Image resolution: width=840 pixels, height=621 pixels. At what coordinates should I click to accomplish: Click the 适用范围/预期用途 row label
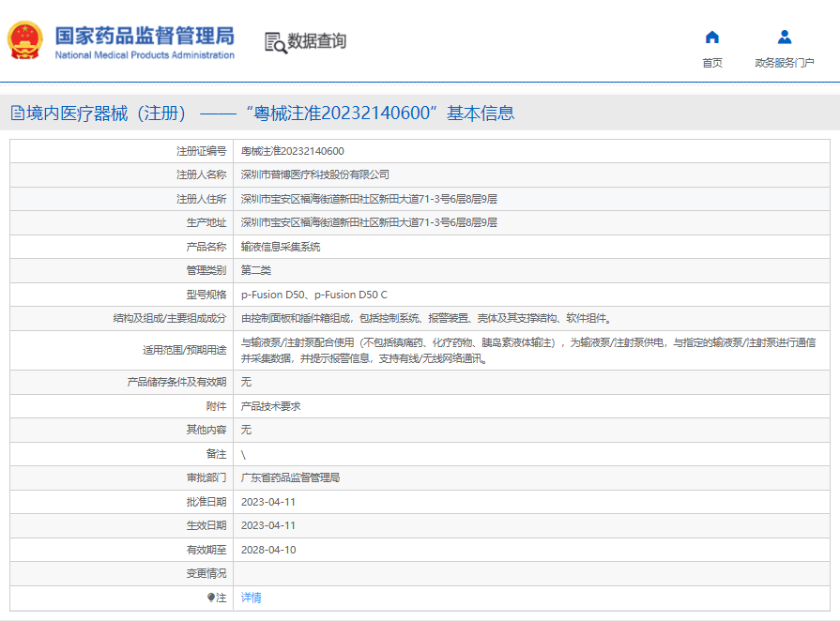tap(184, 350)
